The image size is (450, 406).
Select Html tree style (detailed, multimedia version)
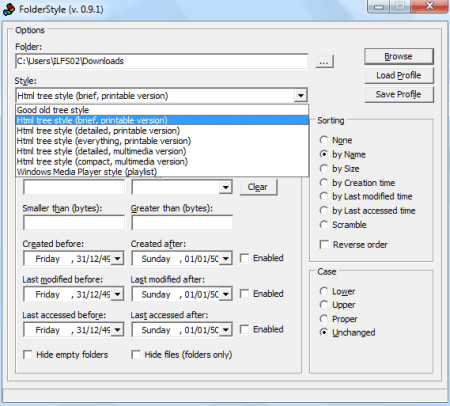click(162, 151)
